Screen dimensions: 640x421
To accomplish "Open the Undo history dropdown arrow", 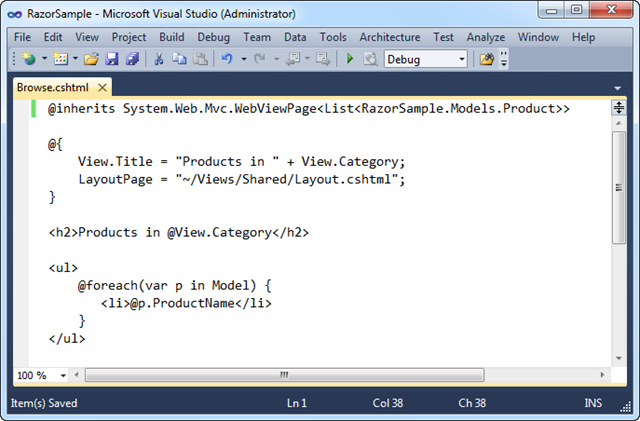I will click(244, 59).
